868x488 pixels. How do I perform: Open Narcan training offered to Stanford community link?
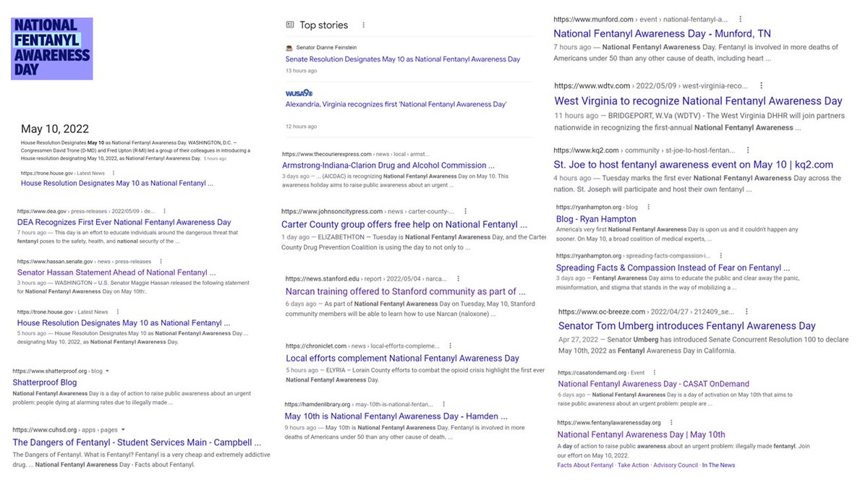406,292
